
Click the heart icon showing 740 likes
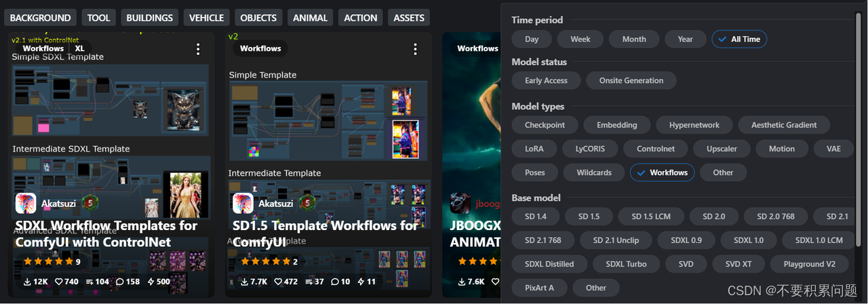(58, 282)
